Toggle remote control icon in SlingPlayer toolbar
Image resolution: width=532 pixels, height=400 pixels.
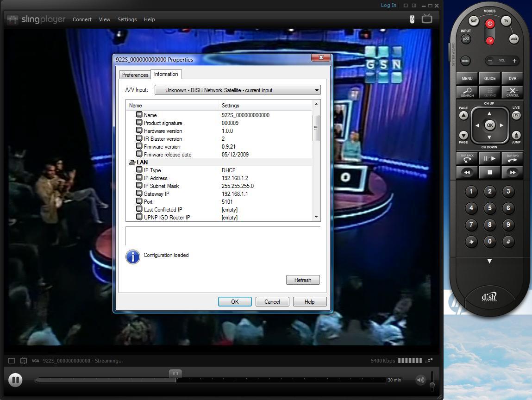pyautogui.click(x=412, y=19)
